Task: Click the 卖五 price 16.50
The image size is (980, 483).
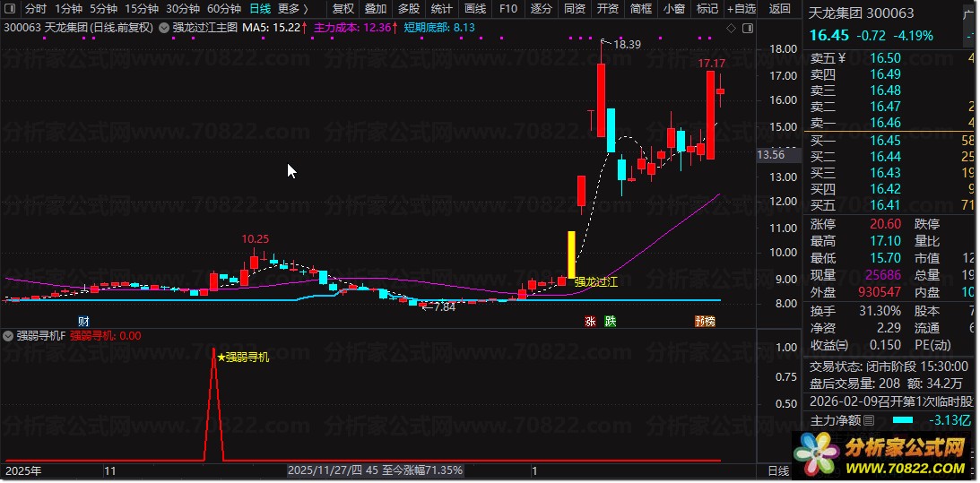Action: pos(885,58)
